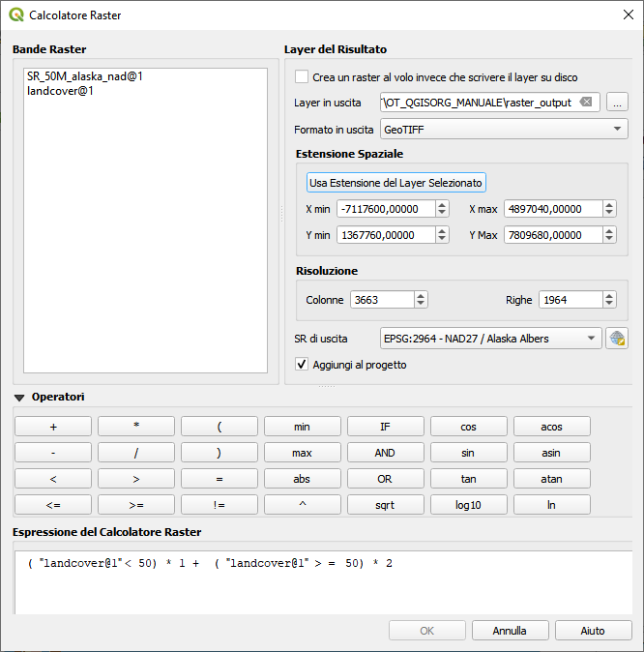Insert the acos function
Screen dimensions: 644x652
[x=552, y=427]
